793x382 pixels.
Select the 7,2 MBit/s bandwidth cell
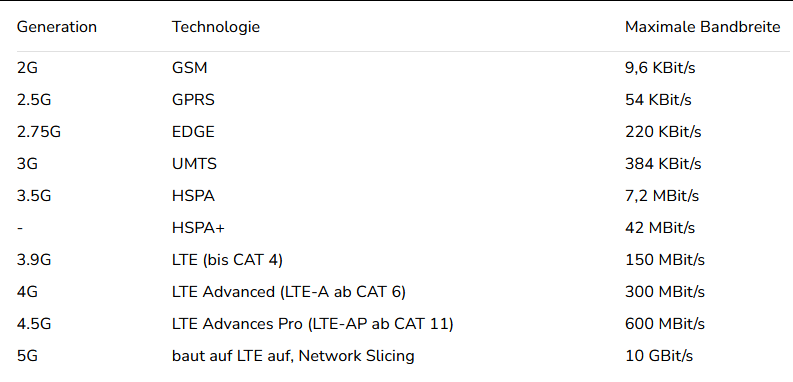coord(662,196)
